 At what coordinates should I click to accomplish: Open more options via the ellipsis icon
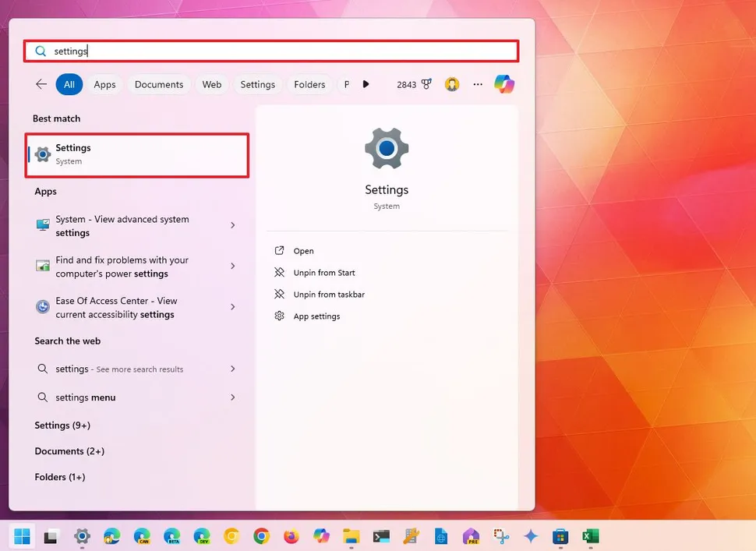[478, 84]
